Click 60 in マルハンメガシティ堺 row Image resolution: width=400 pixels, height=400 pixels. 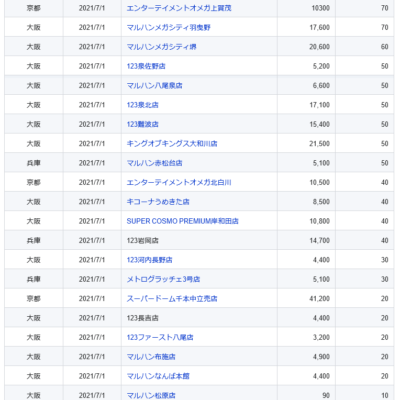[385, 47]
